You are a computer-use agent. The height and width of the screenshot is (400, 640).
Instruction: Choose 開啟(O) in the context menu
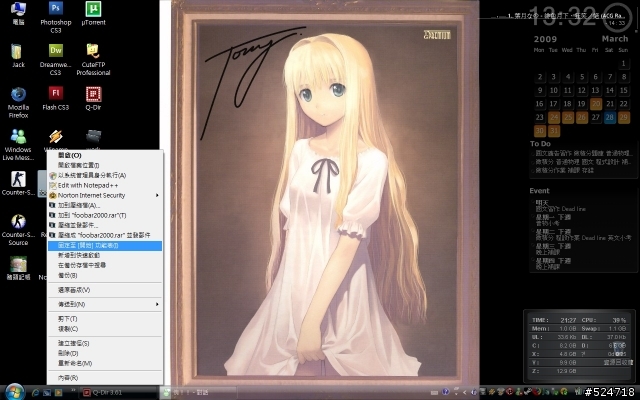105,156
